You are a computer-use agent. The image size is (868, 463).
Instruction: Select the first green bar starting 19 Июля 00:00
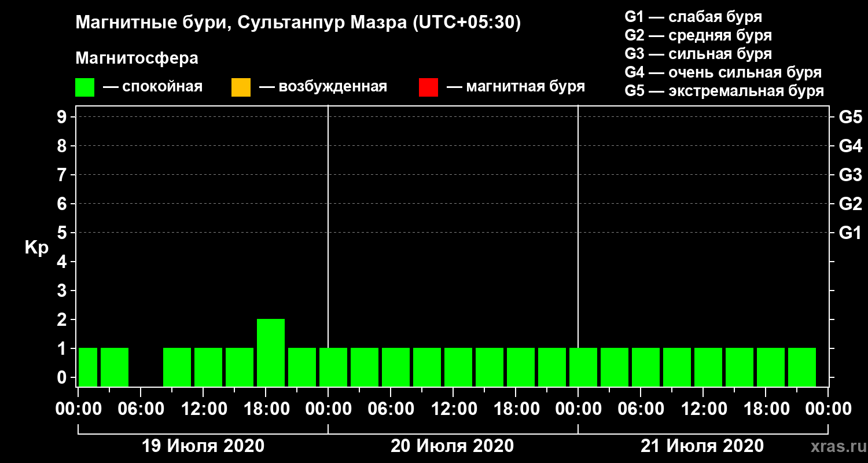88,367
